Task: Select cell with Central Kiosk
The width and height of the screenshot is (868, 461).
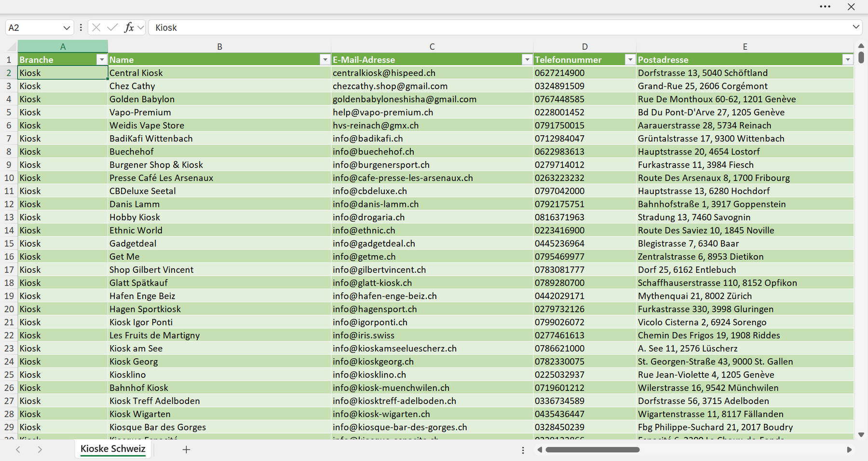Action: pyautogui.click(x=219, y=73)
